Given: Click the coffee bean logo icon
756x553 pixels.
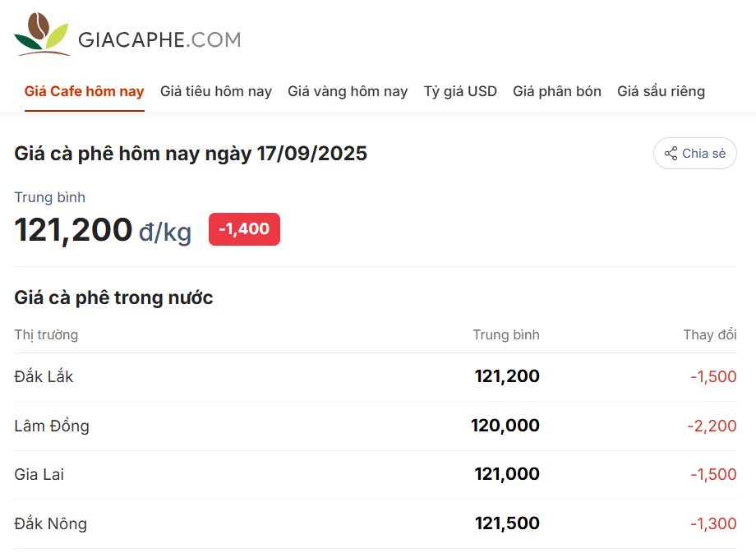Looking at the screenshot, I should point(42,35).
